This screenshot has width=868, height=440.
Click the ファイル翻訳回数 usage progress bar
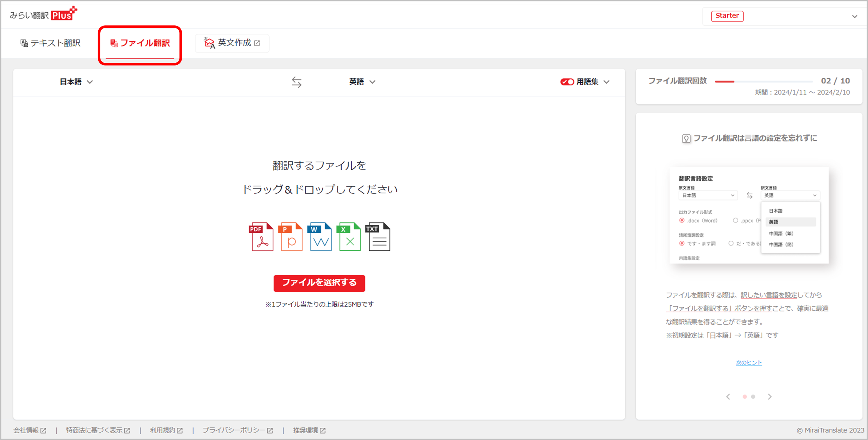click(764, 82)
